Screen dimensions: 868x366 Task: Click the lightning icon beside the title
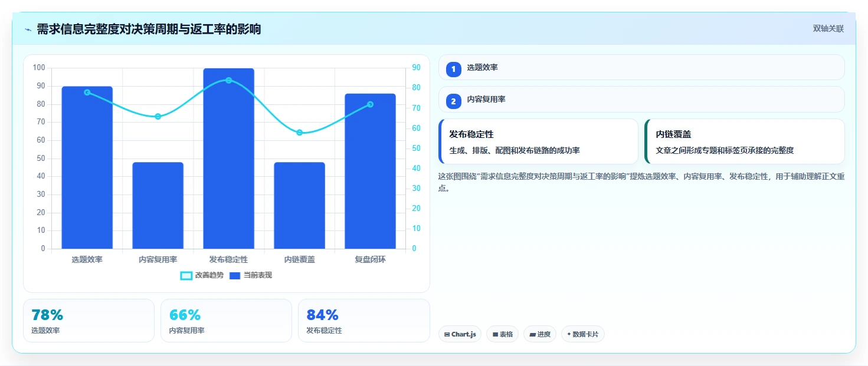pyautogui.click(x=28, y=29)
